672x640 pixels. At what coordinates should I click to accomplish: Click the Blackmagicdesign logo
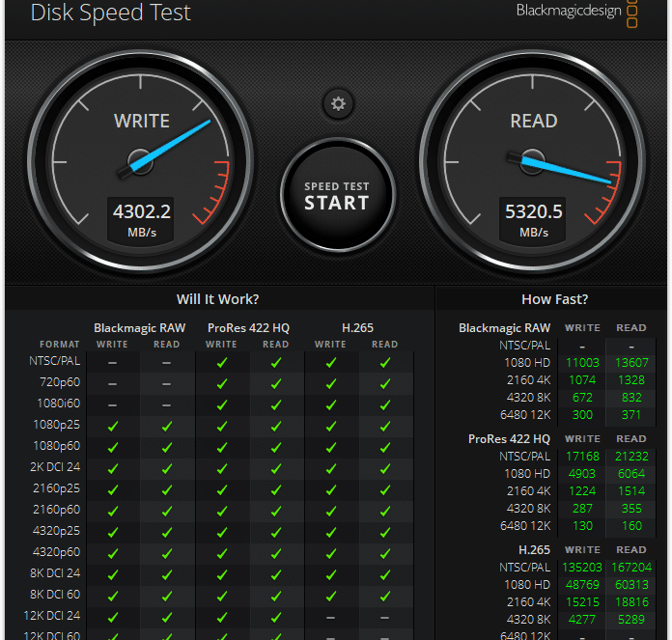pyautogui.click(x=576, y=12)
